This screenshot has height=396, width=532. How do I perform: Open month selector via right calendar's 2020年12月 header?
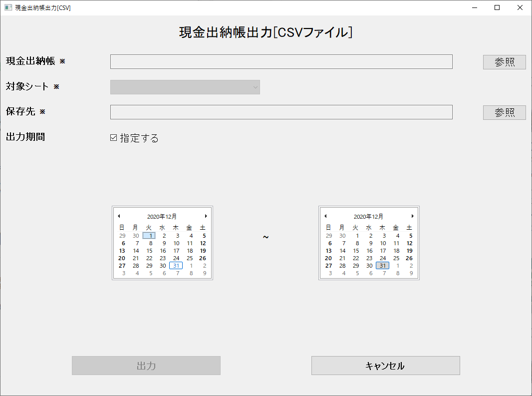(369, 216)
